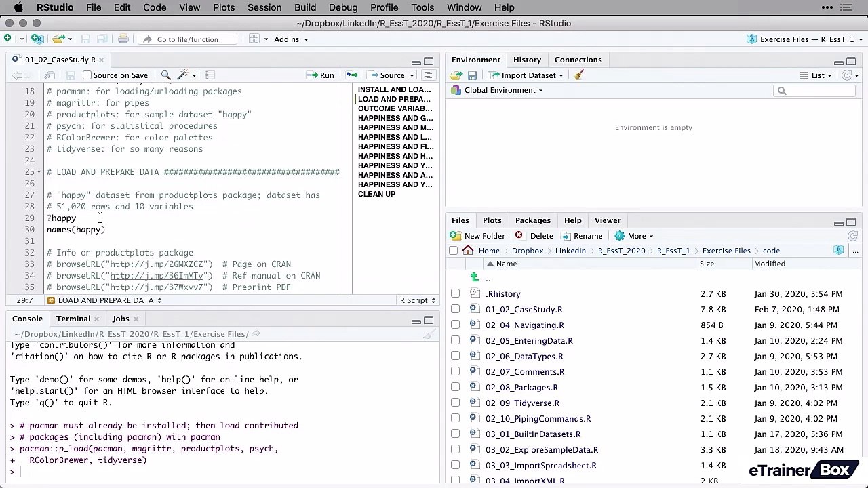This screenshot has width=868, height=488.
Task: Click the Open file folder icon
Action: click(58, 39)
